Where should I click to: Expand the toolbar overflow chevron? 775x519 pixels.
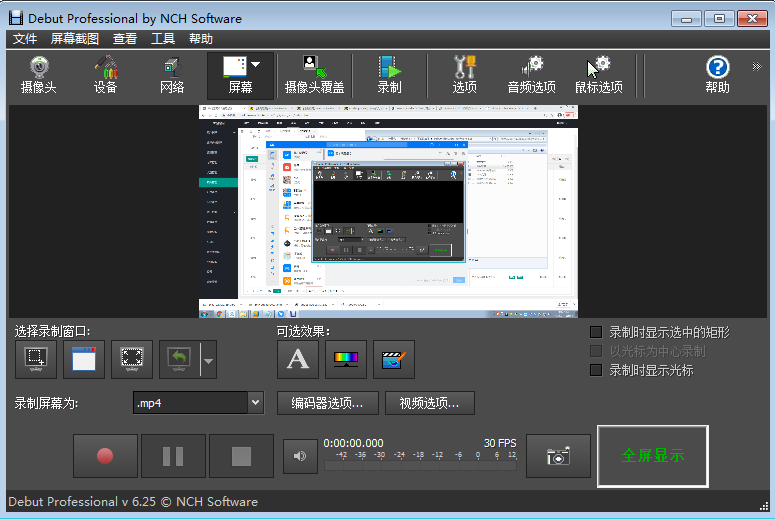tap(757, 67)
